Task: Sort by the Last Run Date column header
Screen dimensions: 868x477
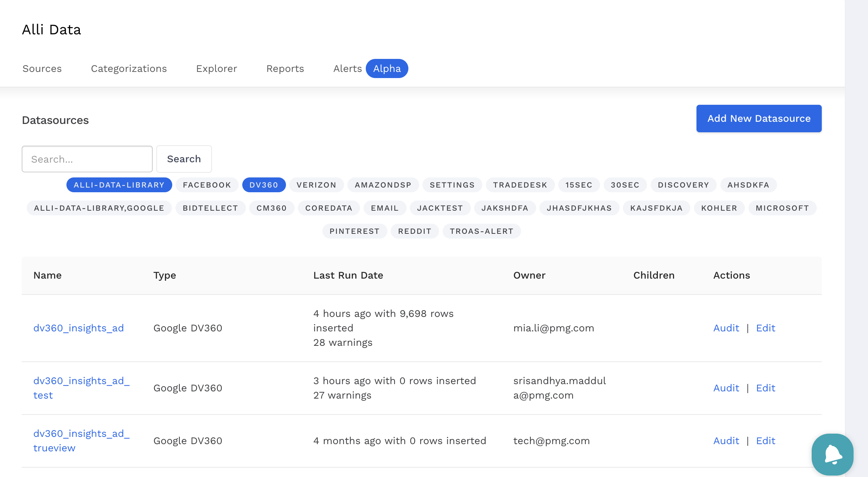Action: (x=348, y=275)
